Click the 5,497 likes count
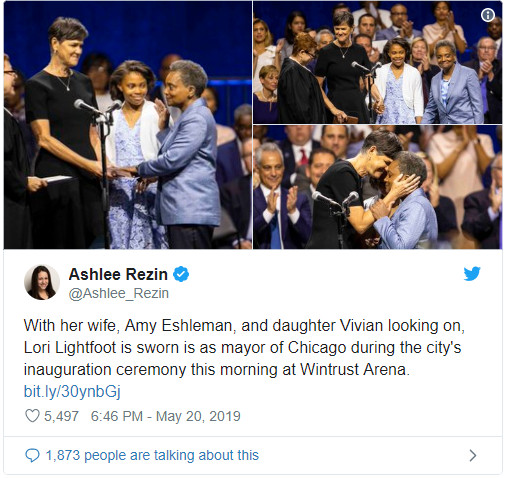The height and width of the screenshot is (478, 506). pyautogui.click(x=61, y=416)
